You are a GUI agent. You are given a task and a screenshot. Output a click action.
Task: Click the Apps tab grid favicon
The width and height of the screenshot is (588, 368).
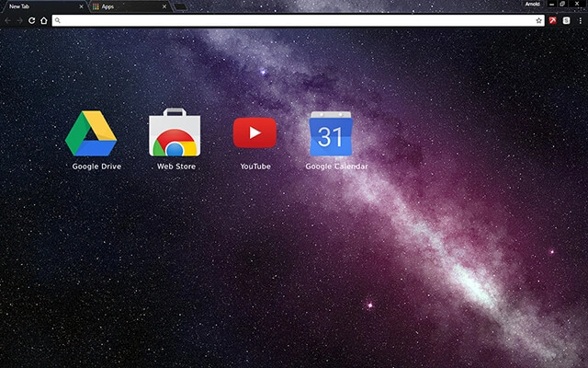point(96,6)
